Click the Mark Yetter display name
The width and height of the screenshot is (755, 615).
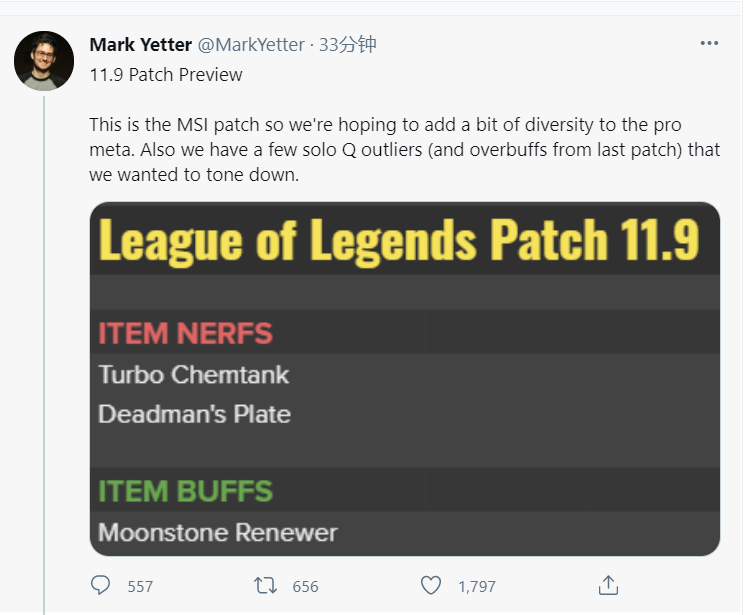141,45
